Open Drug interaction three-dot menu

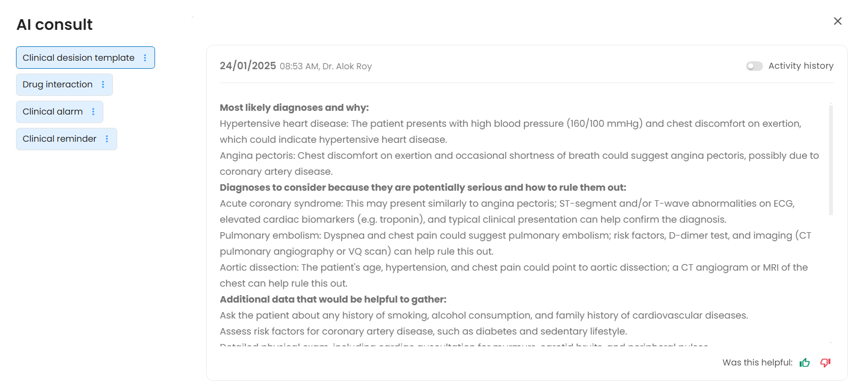[103, 85]
